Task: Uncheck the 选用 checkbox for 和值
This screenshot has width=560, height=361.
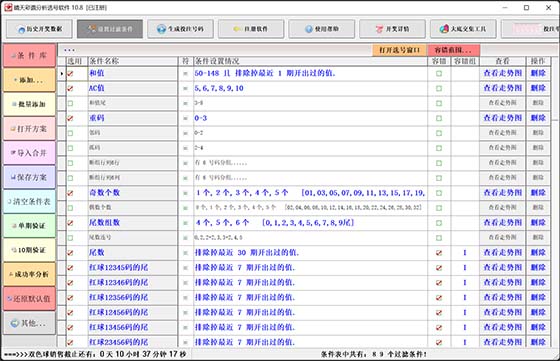Action: click(x=70, y=74)
